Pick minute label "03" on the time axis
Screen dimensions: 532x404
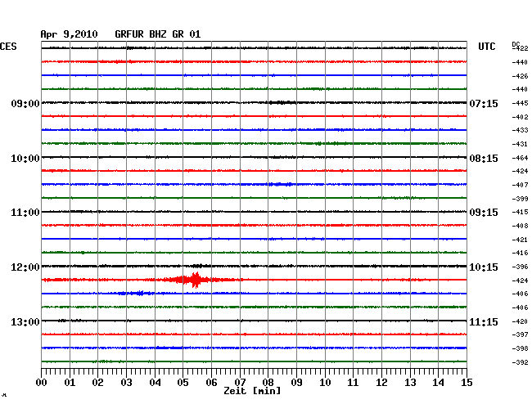[126, 383]
